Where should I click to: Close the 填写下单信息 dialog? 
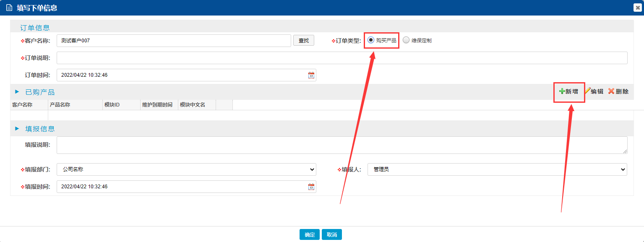[638, 8]
